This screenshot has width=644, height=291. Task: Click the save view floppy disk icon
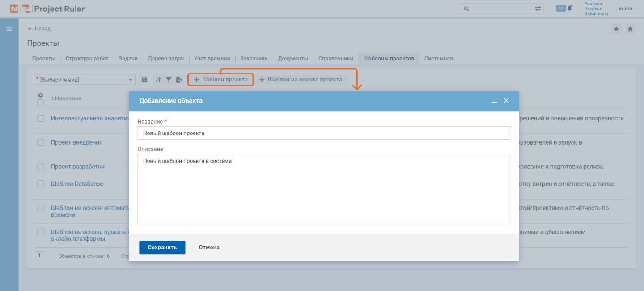pos(144,80)
